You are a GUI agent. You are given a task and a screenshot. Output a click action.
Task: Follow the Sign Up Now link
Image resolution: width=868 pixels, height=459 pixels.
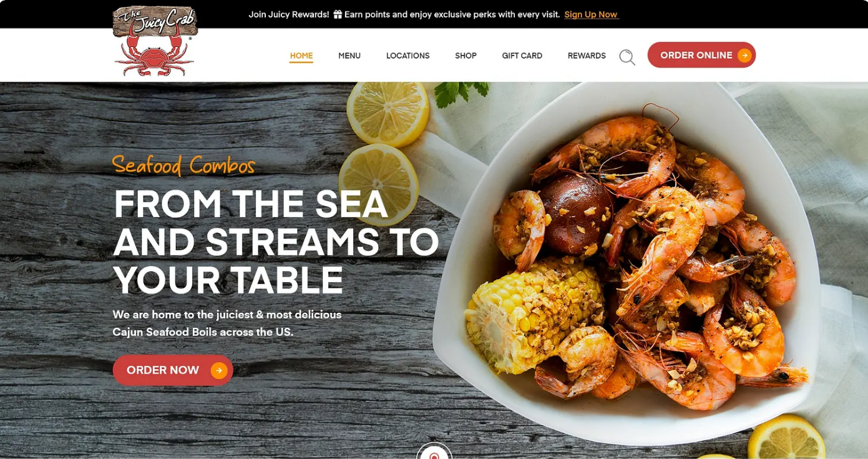tap(591, 14)
